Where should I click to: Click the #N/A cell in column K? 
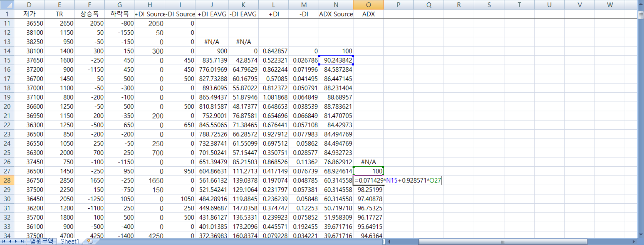click(243, 42)
